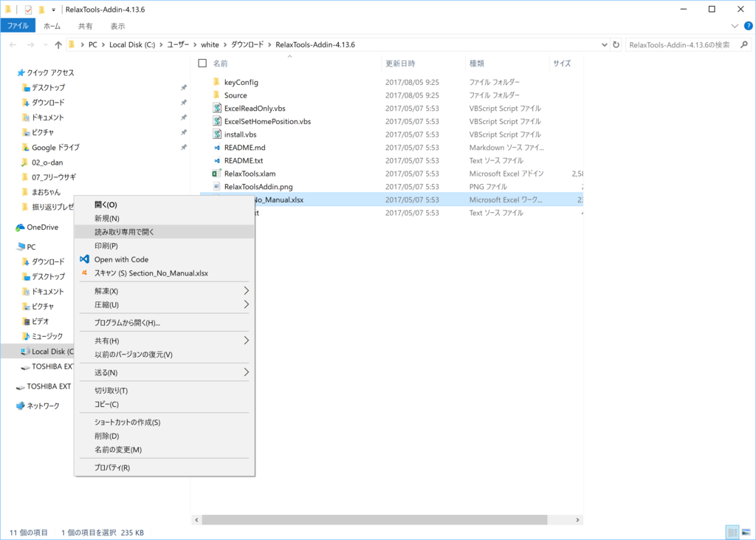Open クイック アクセス in navigation pane

click(x=46, y=72)
